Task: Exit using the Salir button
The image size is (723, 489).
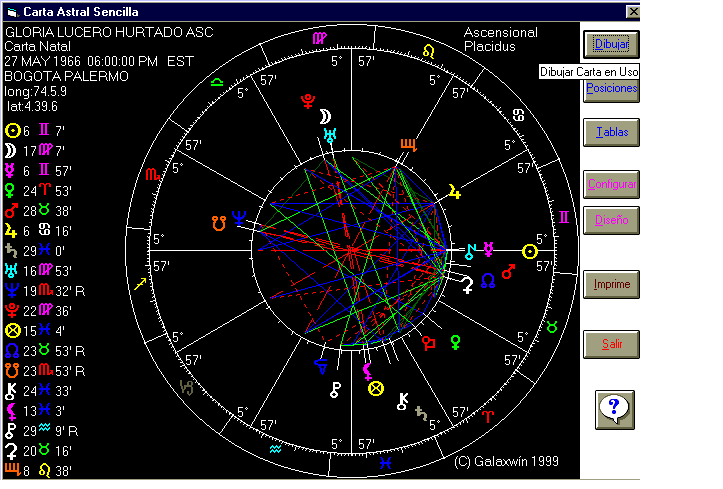Action: tap(611, 345)
